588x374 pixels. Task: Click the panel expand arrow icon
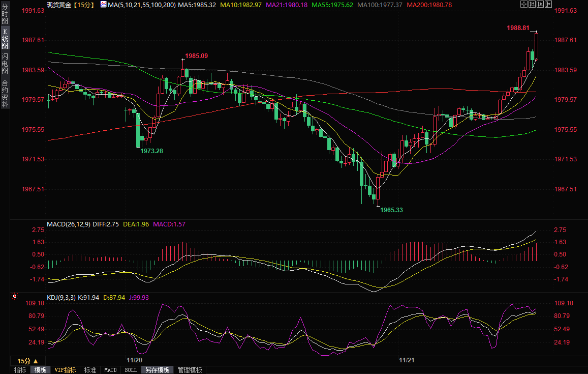coord(548,4)
